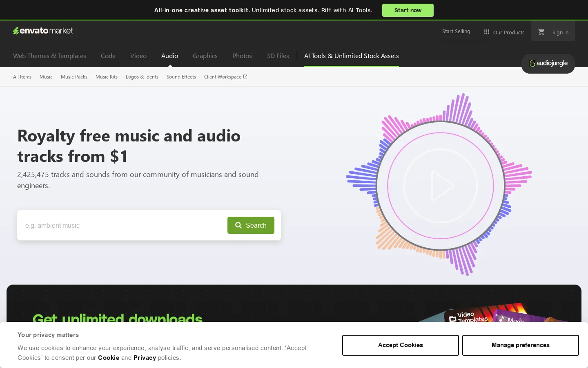Select All Items submenu link
This screenshot has width=588, height=368.
point(22,77)
